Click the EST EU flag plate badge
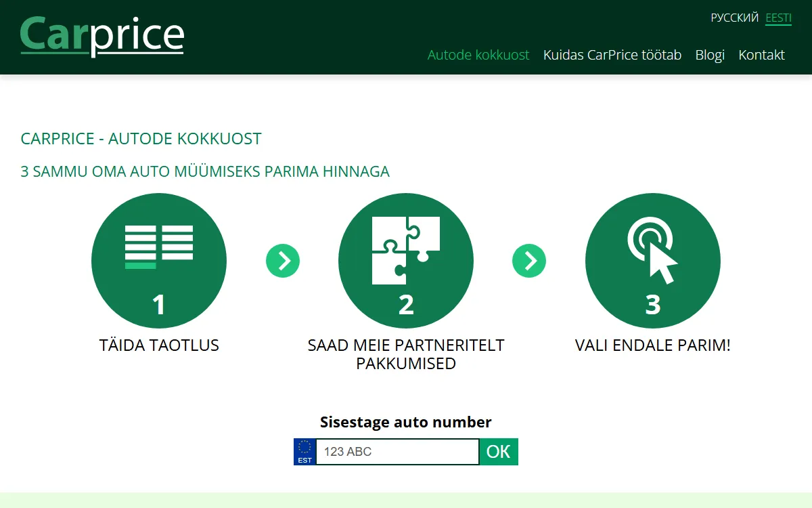 pyautogui.click(x=305, y=452)
